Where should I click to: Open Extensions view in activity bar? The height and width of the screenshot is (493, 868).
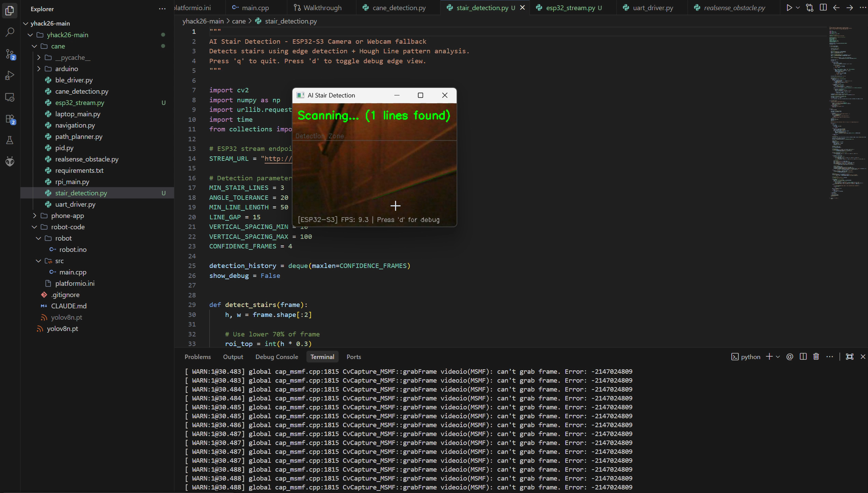click(x=10, y=119)
